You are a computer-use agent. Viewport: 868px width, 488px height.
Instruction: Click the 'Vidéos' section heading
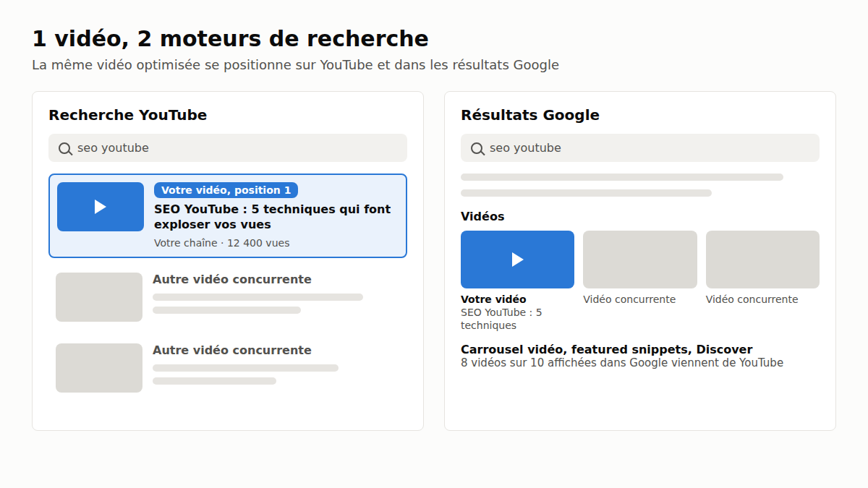click(x=482, y=216)
